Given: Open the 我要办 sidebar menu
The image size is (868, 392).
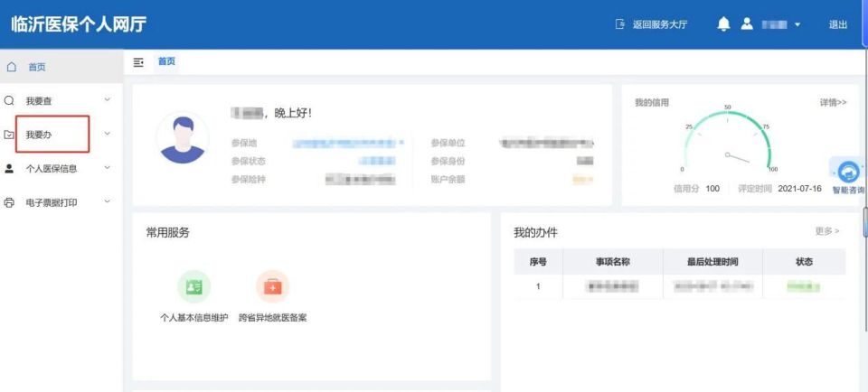Looking at the screenshot, I should tap(61, 135).
